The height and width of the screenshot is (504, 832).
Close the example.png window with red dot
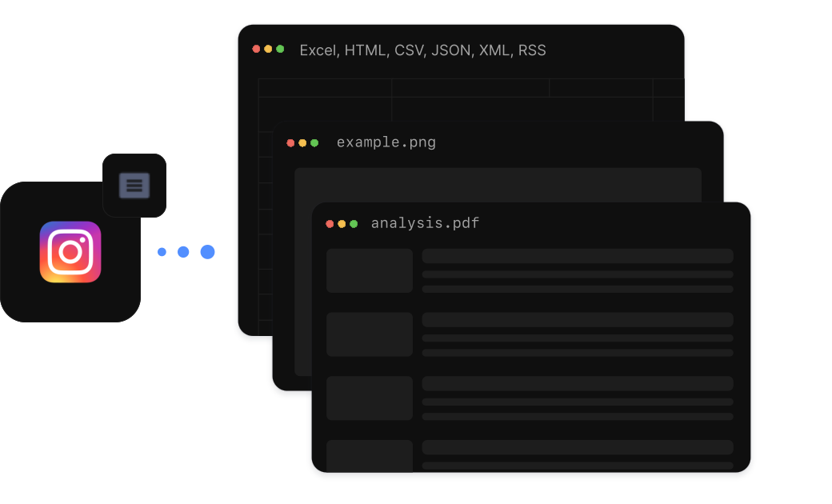coord(290,142)
